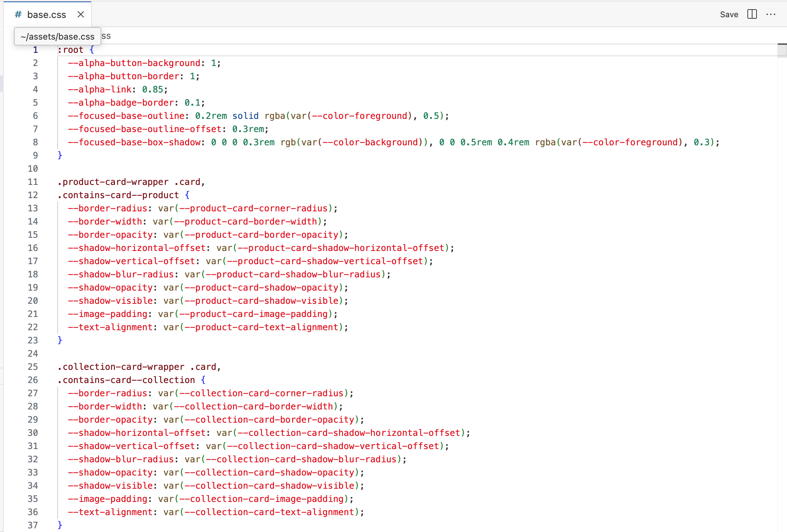The image size is (787, 532).
Task: Click the --focused-base-outline-offset property
Action: click(145, 129)
